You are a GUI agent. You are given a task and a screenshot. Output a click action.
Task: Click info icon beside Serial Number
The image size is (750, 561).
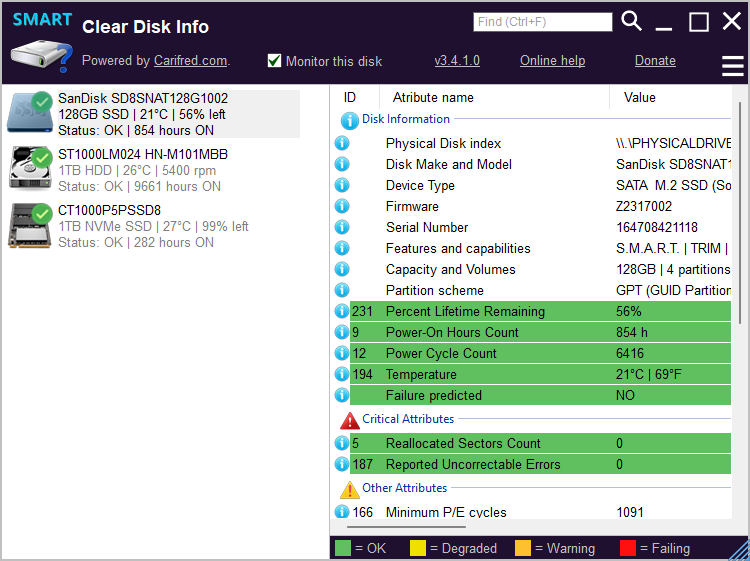point(342,227)
